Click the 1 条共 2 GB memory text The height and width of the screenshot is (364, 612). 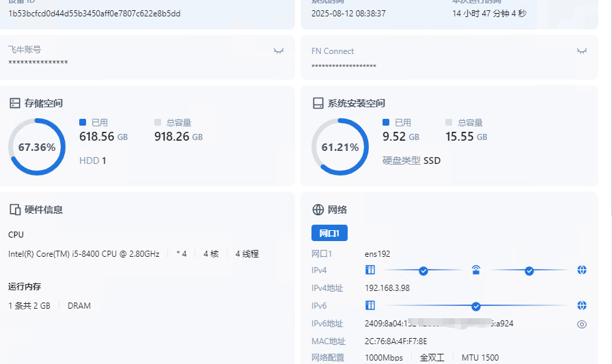(x=29, y=306)
